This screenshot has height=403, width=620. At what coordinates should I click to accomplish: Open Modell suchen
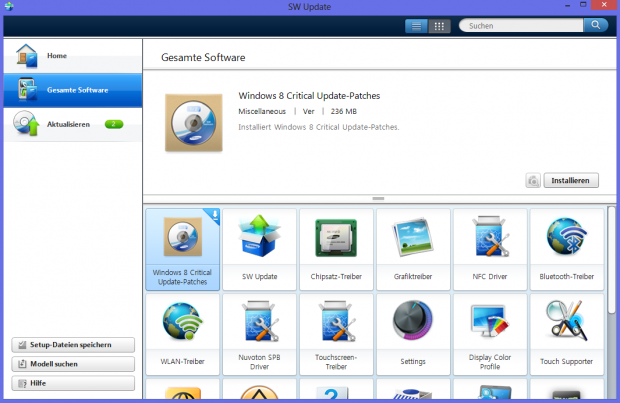point(72,364)
